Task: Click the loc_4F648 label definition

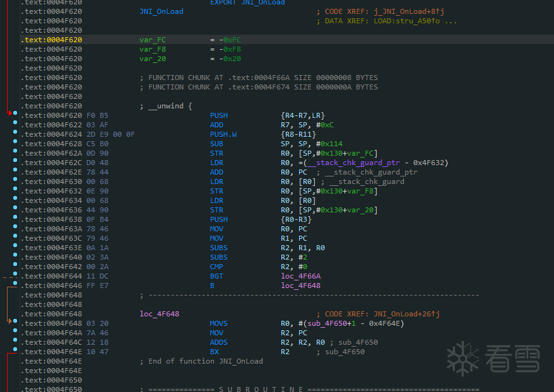Action: click(x=160, y=314)
